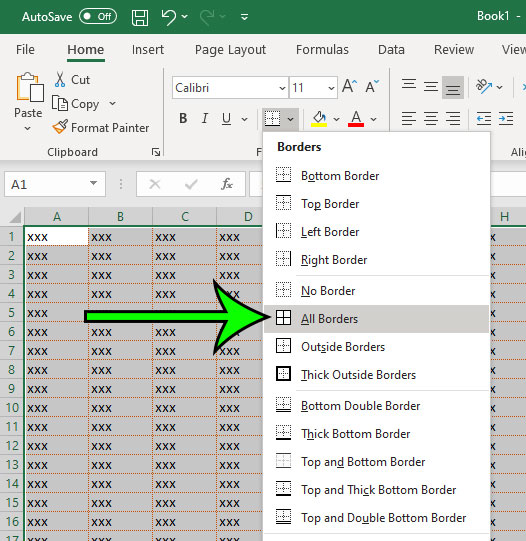
Task: Choose Thick Bottom Border option
Action: 377,434
